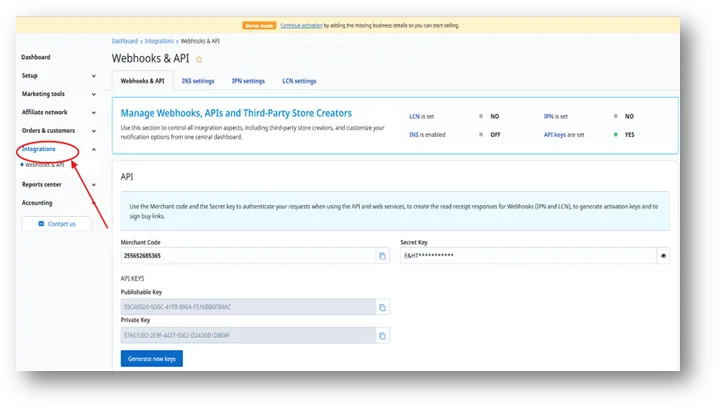The height and width of the screenshot is (408, 718).
Task: Copy the Private Key
Action: pyautogui.click(x=382, y=336)
